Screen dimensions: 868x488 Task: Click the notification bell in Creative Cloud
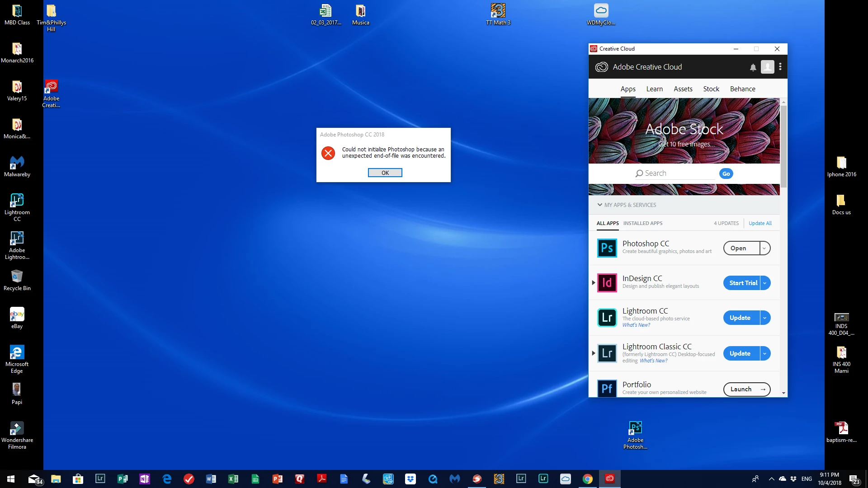coord(753,67)
